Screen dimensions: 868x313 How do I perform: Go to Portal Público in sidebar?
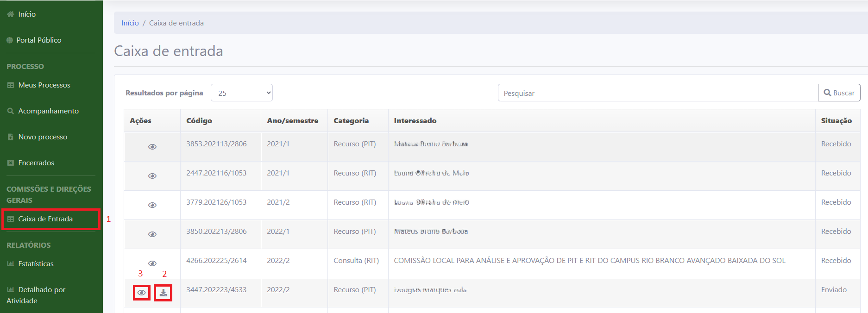[38, 40]
